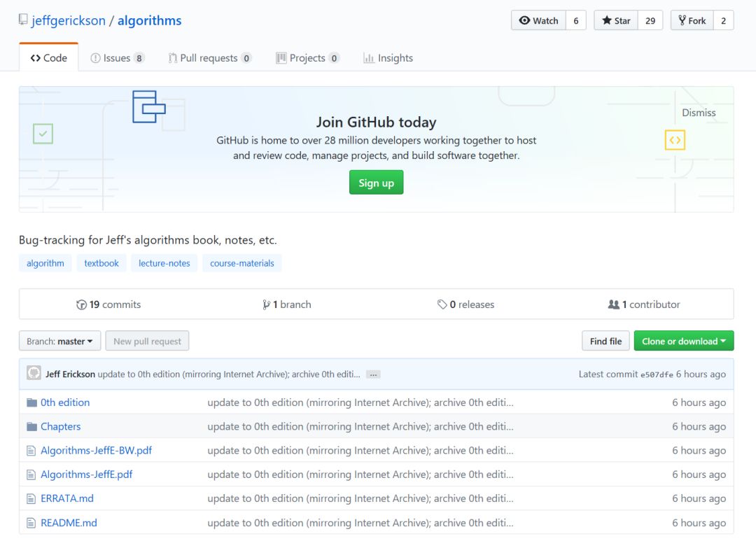Click Jeff Erickson author name in commit bar
The height and width of the screenshot is (541, 756).
71,374
